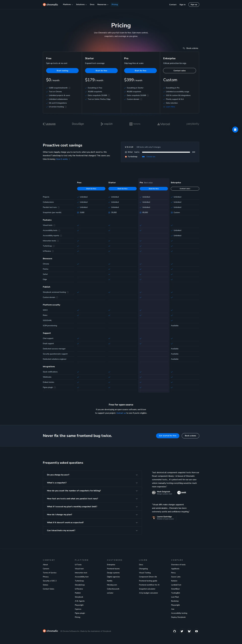Go to Docs in the top navigation
242x644 pixels.
pyautogui.click(x=92, y=5)
